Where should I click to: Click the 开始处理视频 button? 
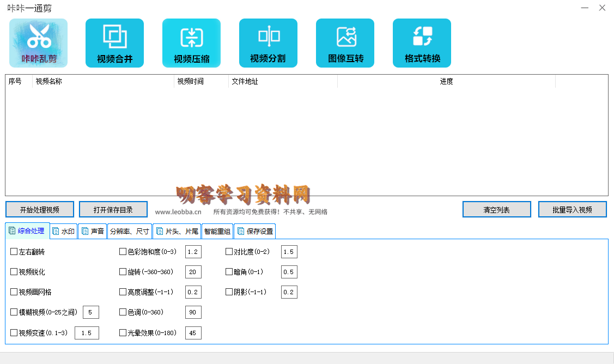pos(40,210)
